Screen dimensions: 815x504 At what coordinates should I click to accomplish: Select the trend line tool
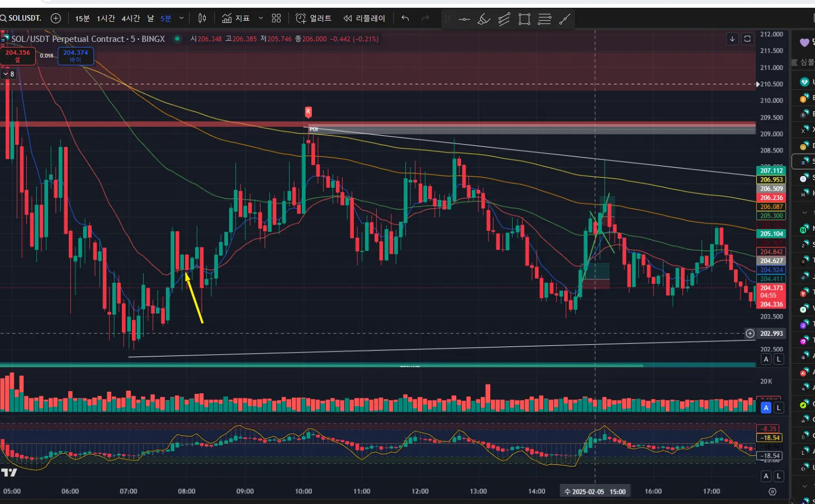click(565, 20)
